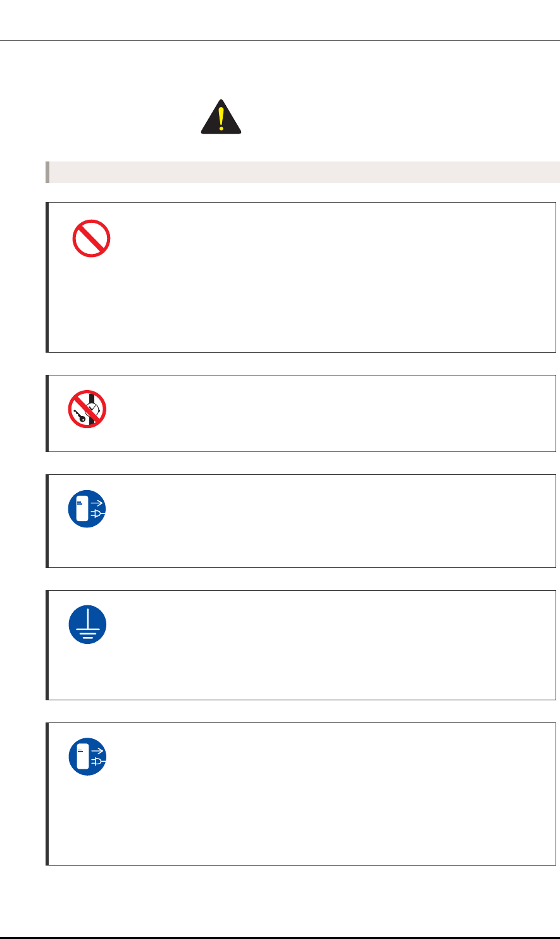Screen dimensions: 560x939
Task: Click the thick left border of the ground box
Action: (47, 645)
